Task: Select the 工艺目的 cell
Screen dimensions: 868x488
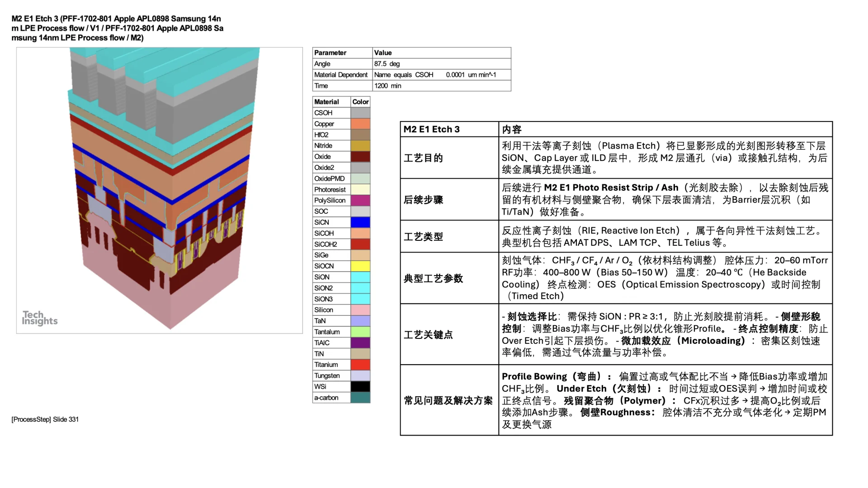Action: tap(423, 158)
